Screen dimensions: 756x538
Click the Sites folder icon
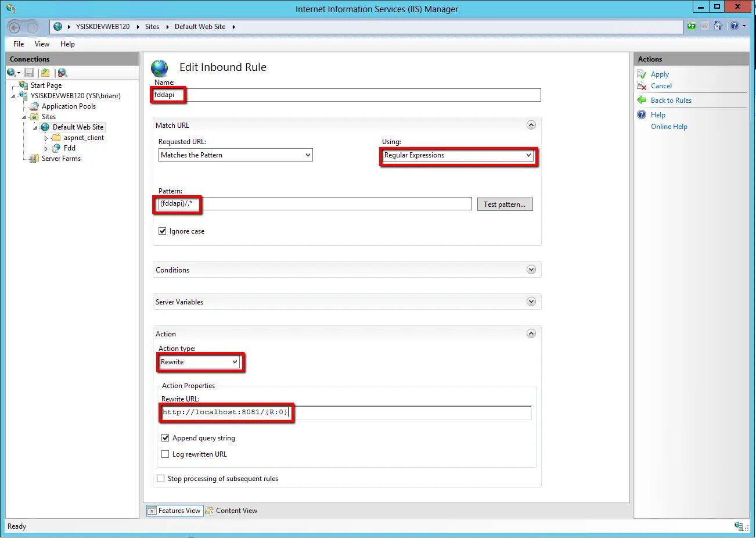pos(34,117)
